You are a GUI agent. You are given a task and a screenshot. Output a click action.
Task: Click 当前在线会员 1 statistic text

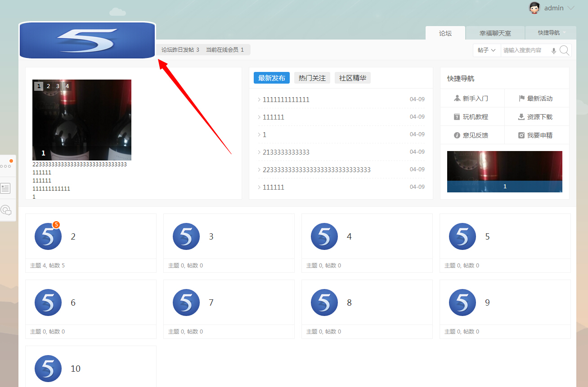pos(225,50)
